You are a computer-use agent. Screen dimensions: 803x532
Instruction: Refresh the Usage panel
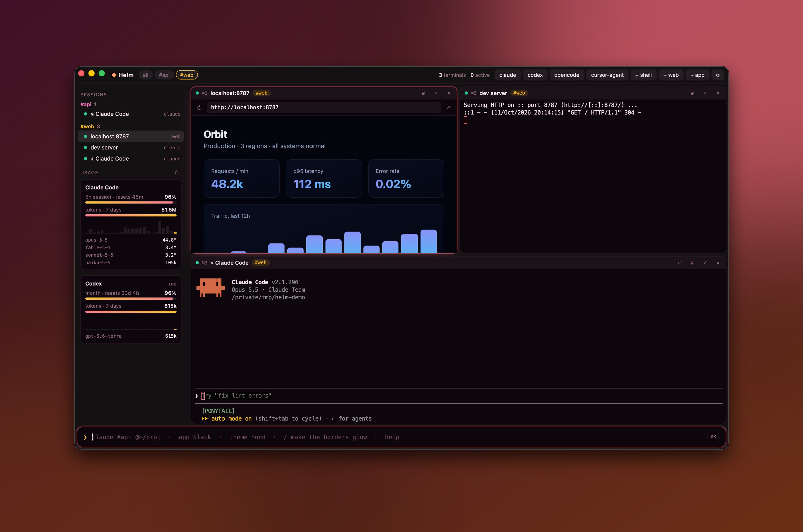click(176, 173)
